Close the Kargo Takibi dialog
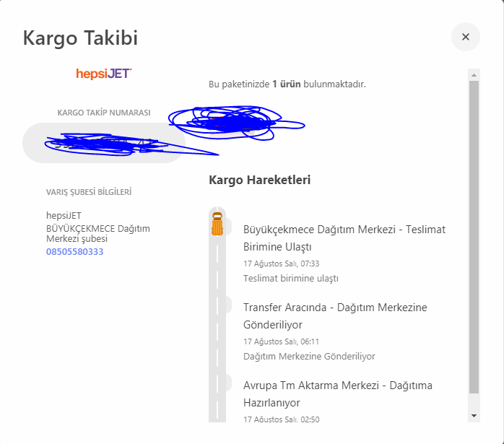This screenshot has height=444, width=504. point(465,37)
